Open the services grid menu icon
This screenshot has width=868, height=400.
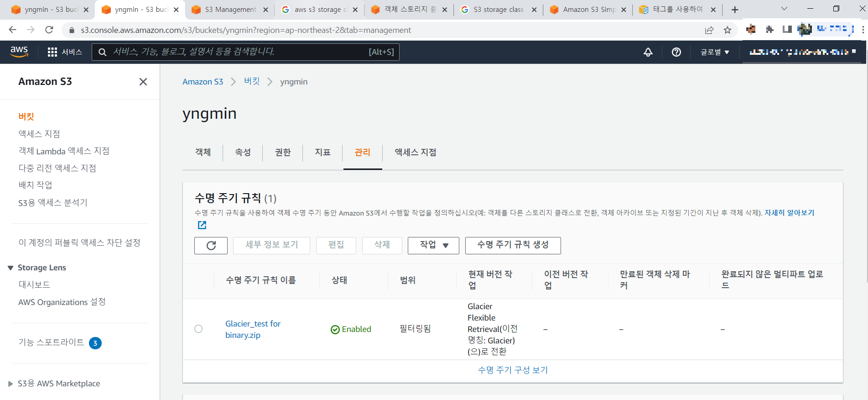pos(52,52)
